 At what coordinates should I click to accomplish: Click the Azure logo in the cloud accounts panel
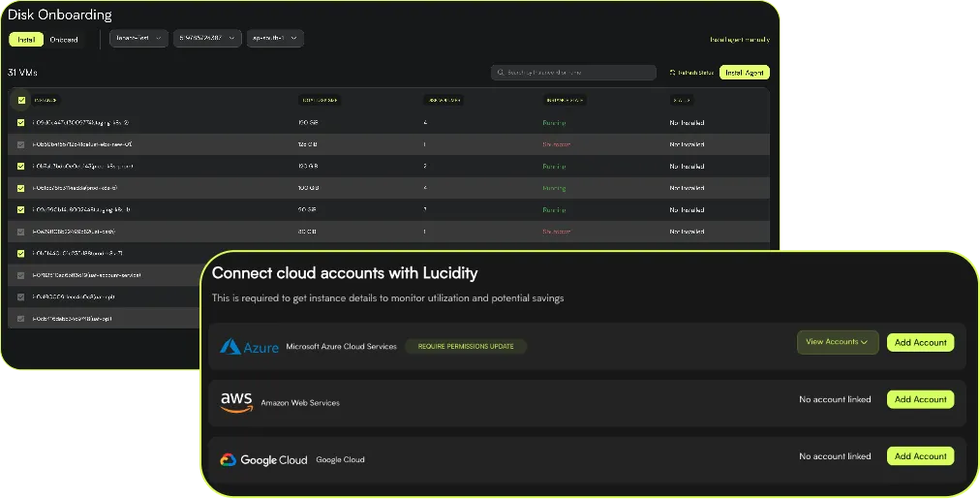[x=249, y=347]
